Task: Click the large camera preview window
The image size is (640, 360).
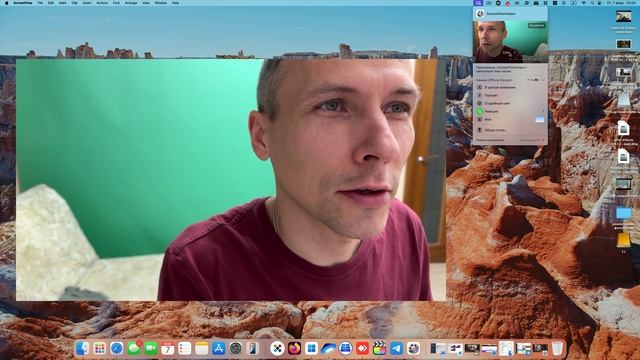Action: [231, 180]
